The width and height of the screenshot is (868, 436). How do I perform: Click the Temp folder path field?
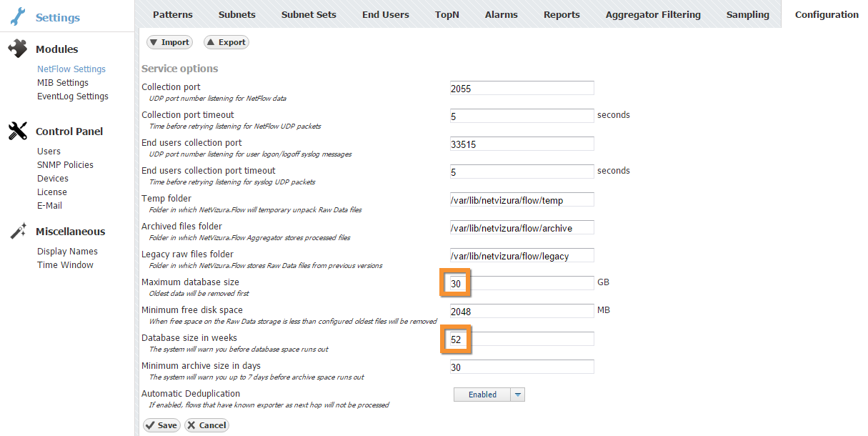click(x=522, y=199)
